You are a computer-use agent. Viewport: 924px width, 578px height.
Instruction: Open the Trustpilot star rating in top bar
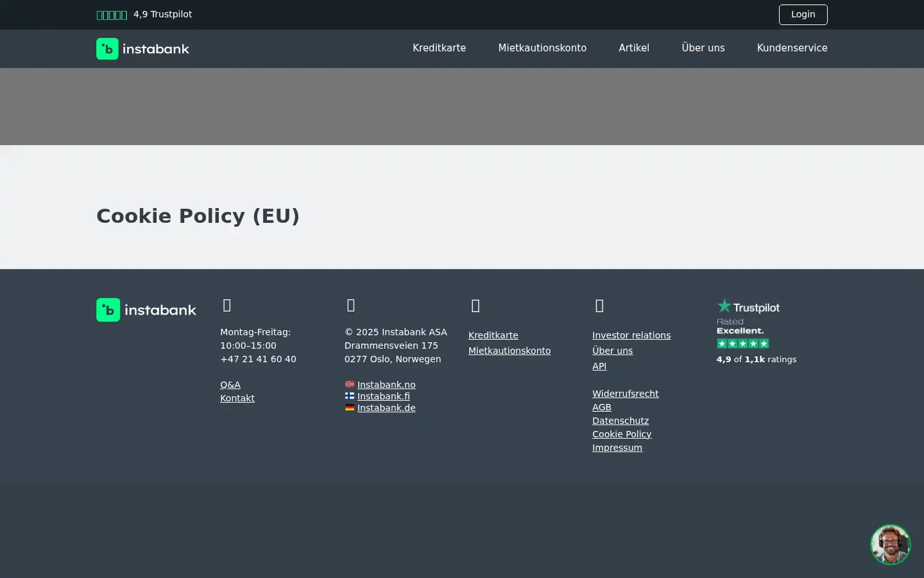tap(112, 15)
